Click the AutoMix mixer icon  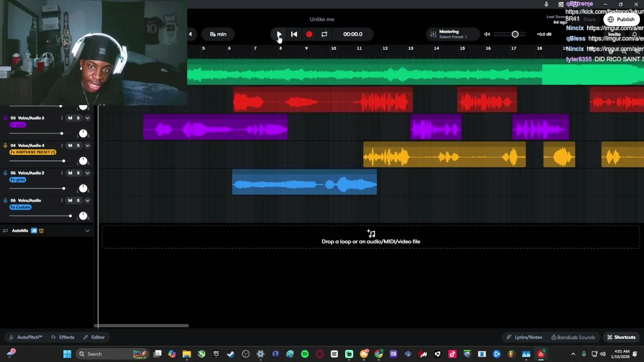pos(6,231)
